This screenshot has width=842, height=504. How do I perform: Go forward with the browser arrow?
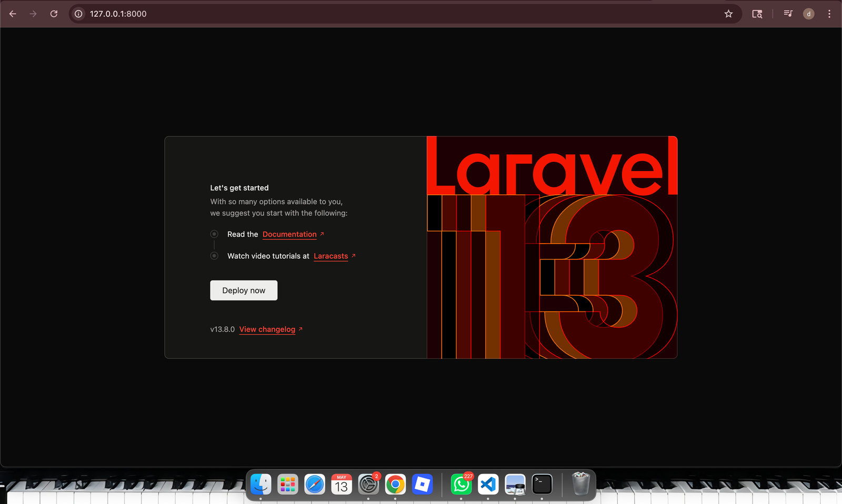(x=33, y=14)
